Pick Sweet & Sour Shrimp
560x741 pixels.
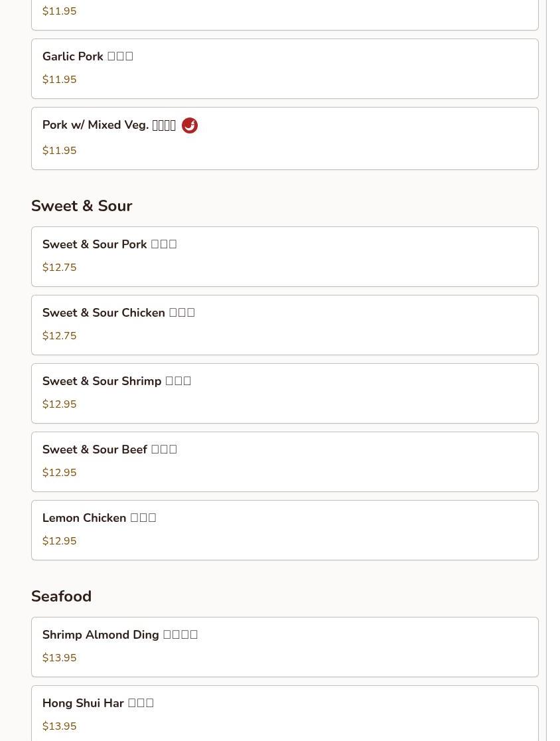[285, 394]
